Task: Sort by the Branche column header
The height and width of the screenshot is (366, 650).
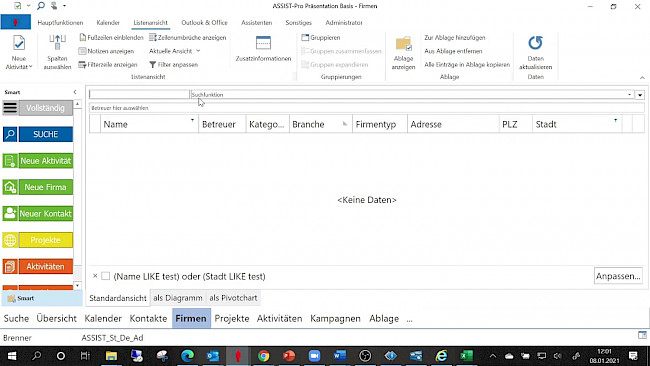Action: coord(320,124)
